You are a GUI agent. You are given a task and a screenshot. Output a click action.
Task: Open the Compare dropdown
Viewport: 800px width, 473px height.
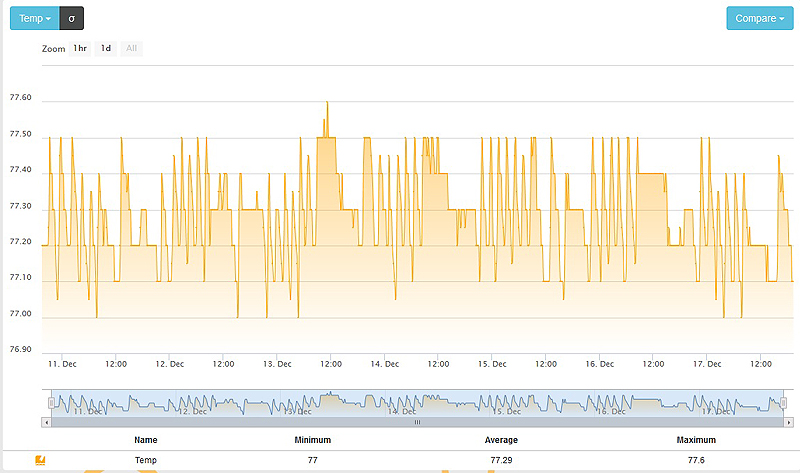click(760, 18)
